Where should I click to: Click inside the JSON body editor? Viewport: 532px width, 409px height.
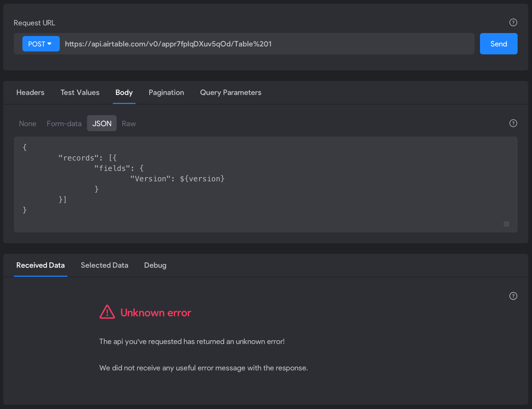point(265,184)
